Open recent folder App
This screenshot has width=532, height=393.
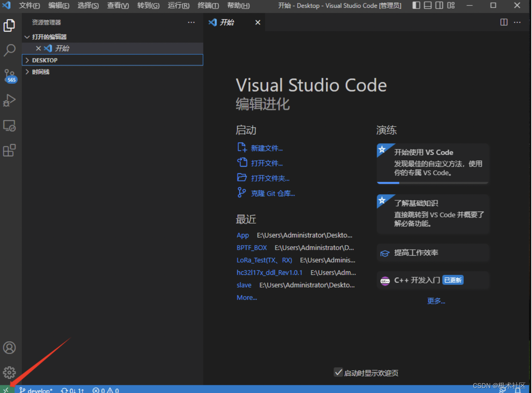coord(242,235)
